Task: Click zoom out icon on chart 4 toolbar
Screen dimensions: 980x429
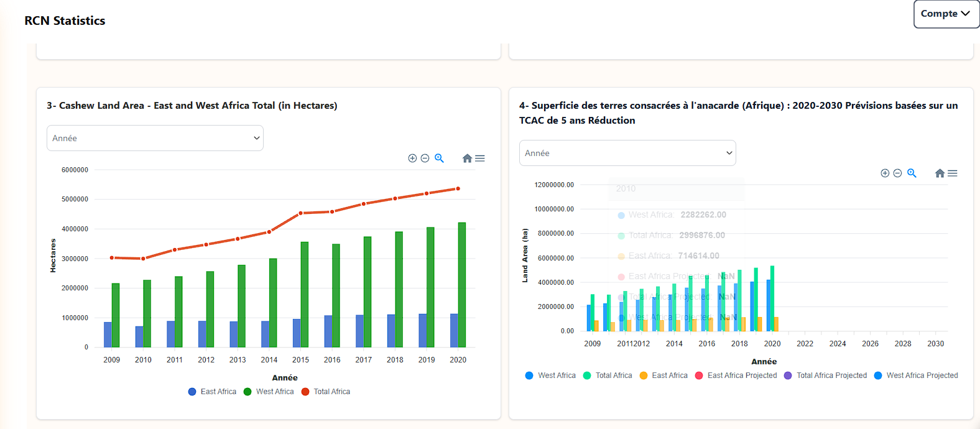Action: [x=897, y=173]
